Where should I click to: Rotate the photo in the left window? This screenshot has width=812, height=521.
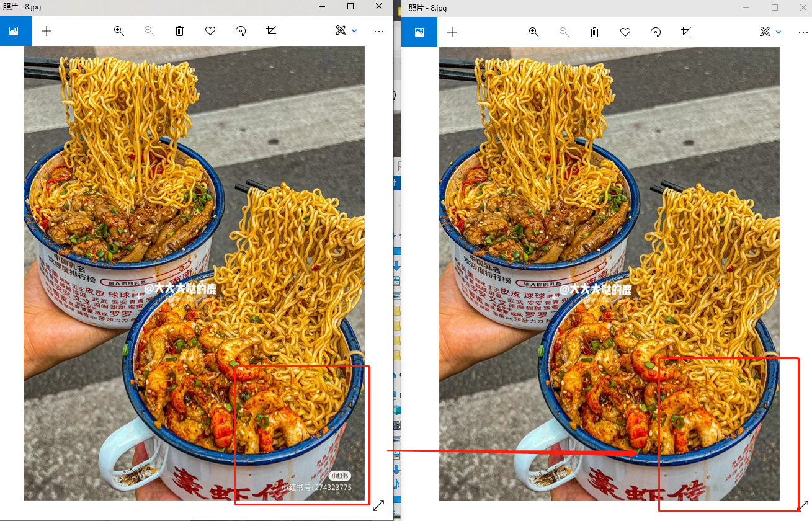click(x=241, y=31)
